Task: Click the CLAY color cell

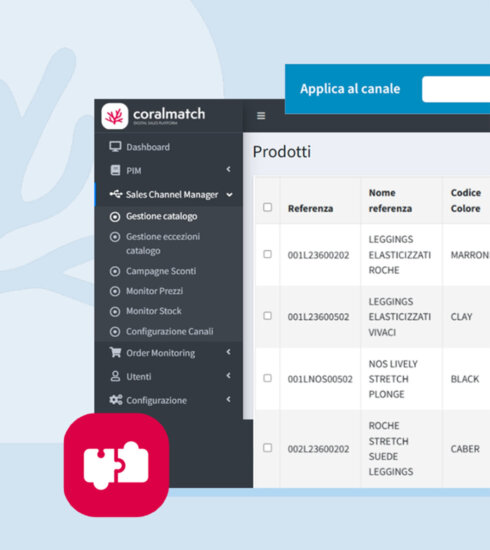Action: pos(461,317)
